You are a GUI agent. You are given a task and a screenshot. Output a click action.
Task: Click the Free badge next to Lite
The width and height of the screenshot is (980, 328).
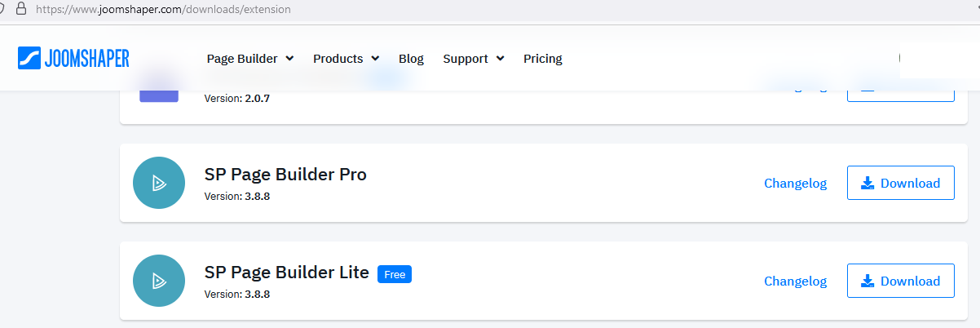[395, 275]
